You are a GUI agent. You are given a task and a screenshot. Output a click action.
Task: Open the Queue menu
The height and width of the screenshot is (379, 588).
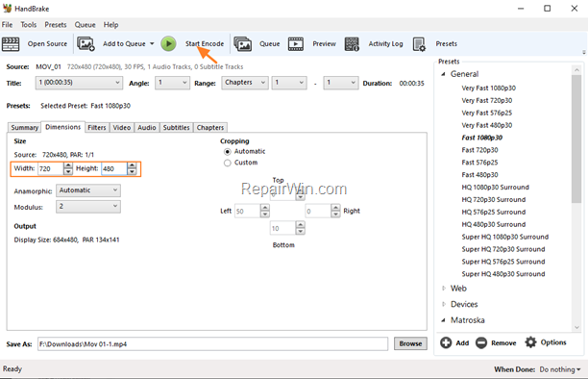pos(85,25)
